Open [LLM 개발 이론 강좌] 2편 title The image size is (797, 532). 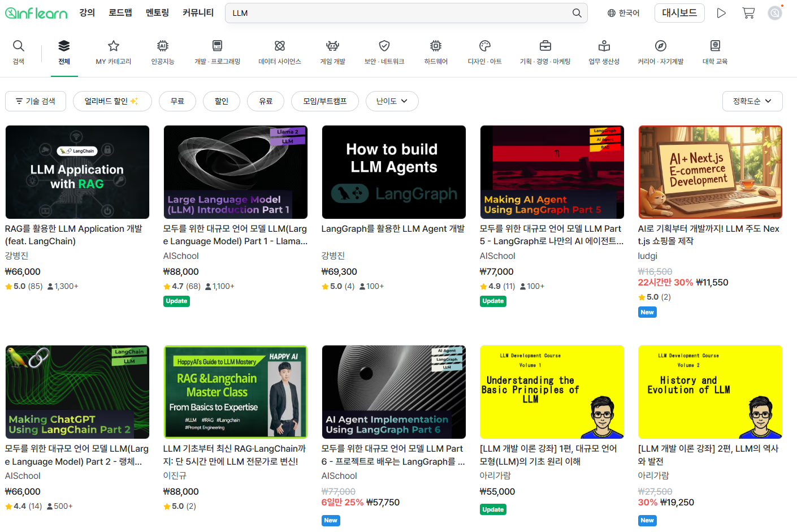[x=708, y=455]
